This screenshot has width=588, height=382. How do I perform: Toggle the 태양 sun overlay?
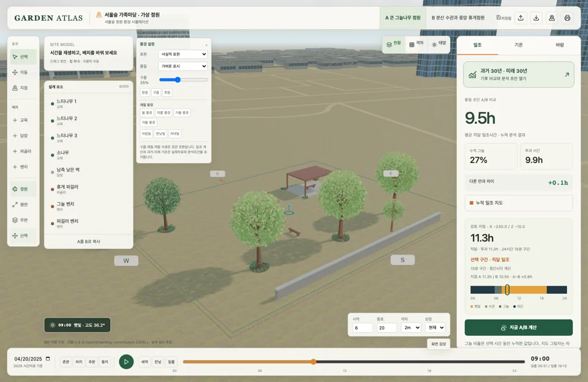coord(439,44)
